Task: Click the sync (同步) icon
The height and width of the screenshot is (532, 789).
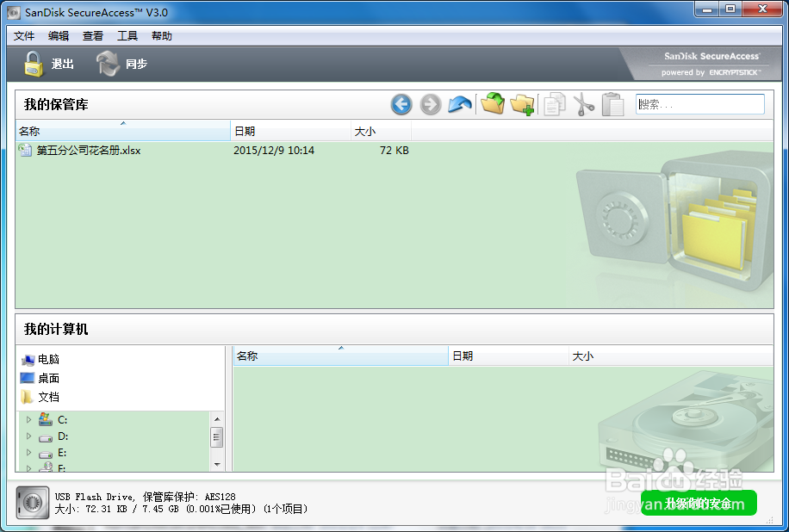Action: pyautogui.click(x=108, y=64)
